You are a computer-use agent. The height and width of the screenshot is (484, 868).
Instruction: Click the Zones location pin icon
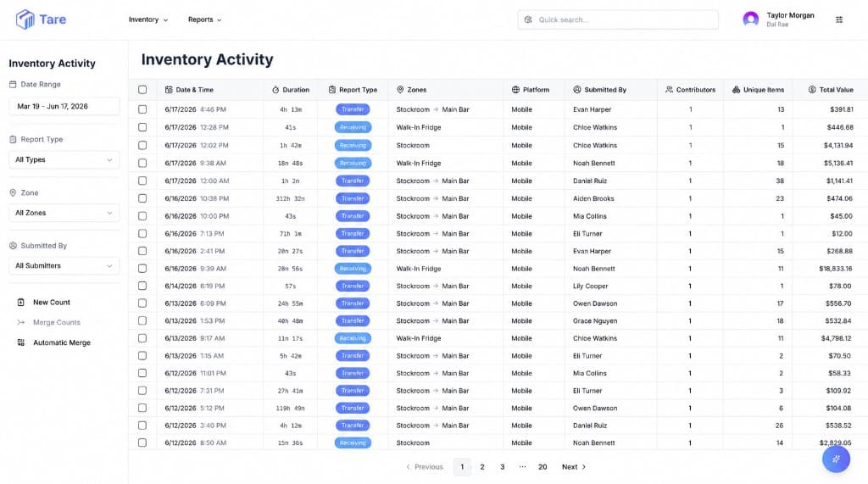point(400,90)
